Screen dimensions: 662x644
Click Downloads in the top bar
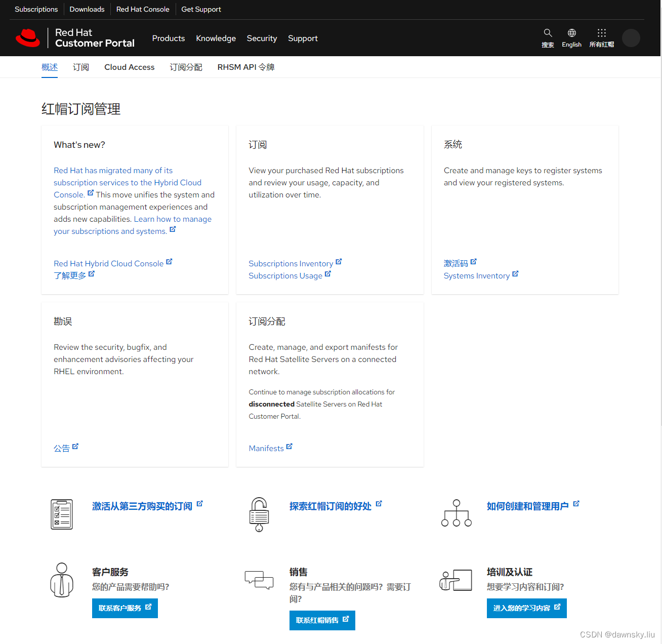[87, 10]
